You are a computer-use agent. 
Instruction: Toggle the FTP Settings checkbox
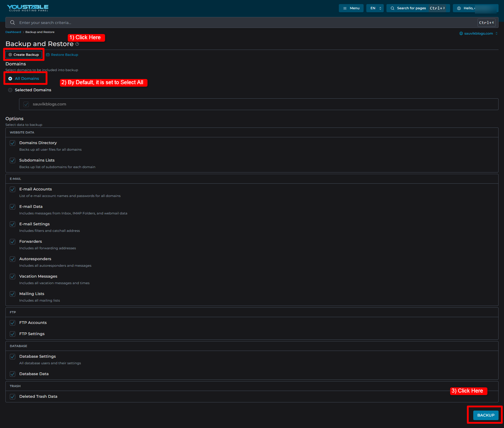tap(13, 334)
